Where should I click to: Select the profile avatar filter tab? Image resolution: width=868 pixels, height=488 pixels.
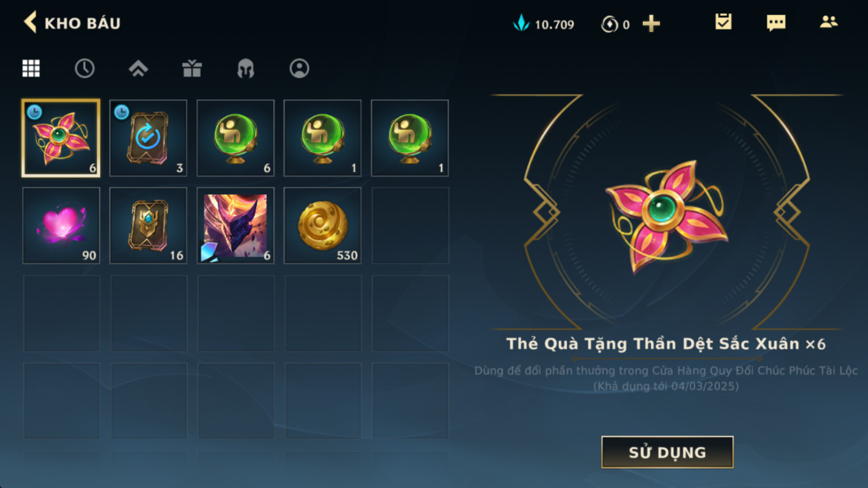[299, 68]
